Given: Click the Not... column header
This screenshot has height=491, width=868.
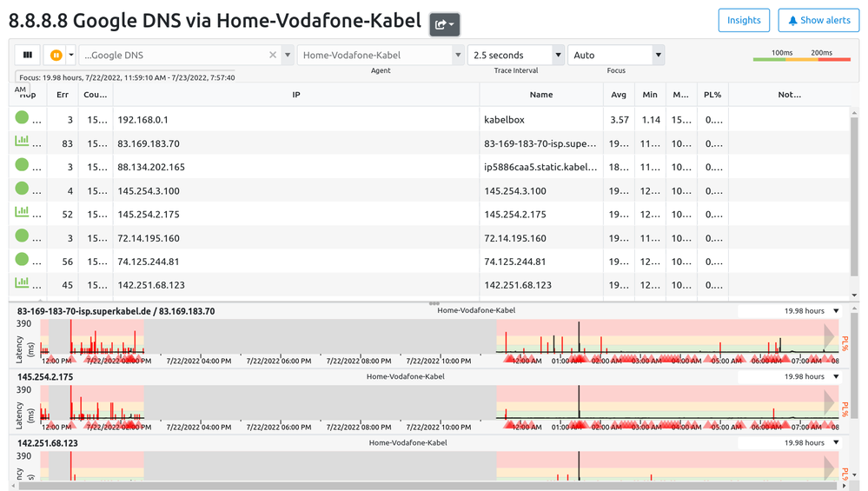Looking at the screenshot, I should tap(789, 95).
